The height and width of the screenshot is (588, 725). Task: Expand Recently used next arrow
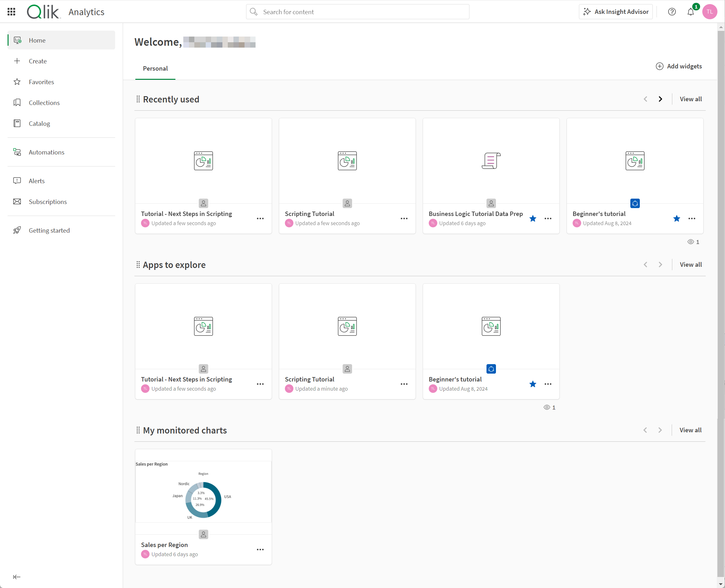click(660, 99)
